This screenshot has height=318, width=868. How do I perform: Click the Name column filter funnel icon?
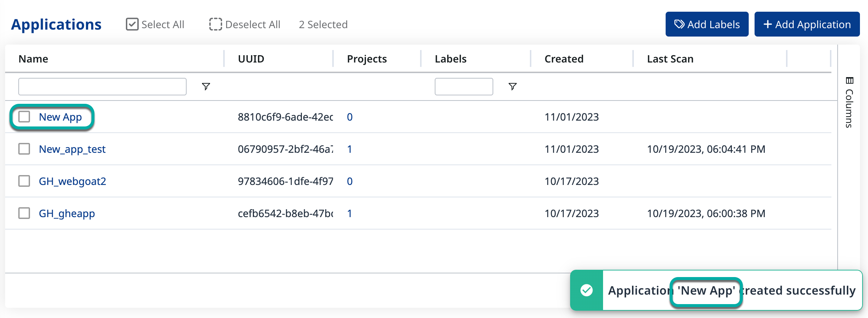(206, 87)
